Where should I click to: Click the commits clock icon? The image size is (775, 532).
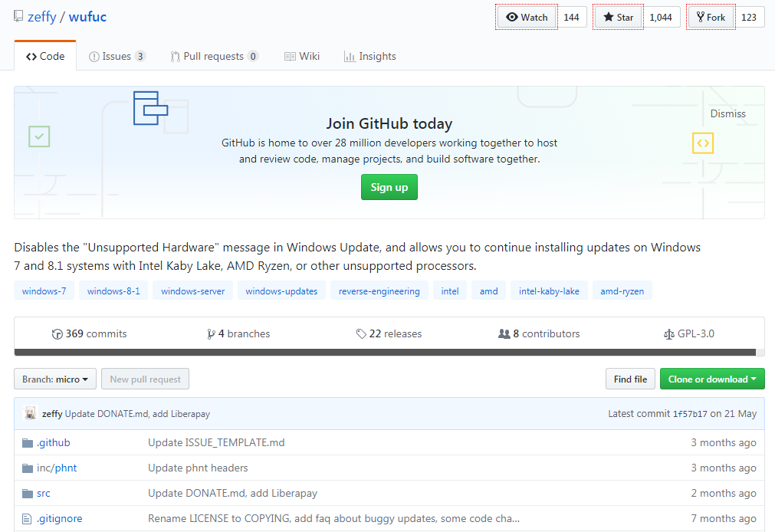click(57, 334)
